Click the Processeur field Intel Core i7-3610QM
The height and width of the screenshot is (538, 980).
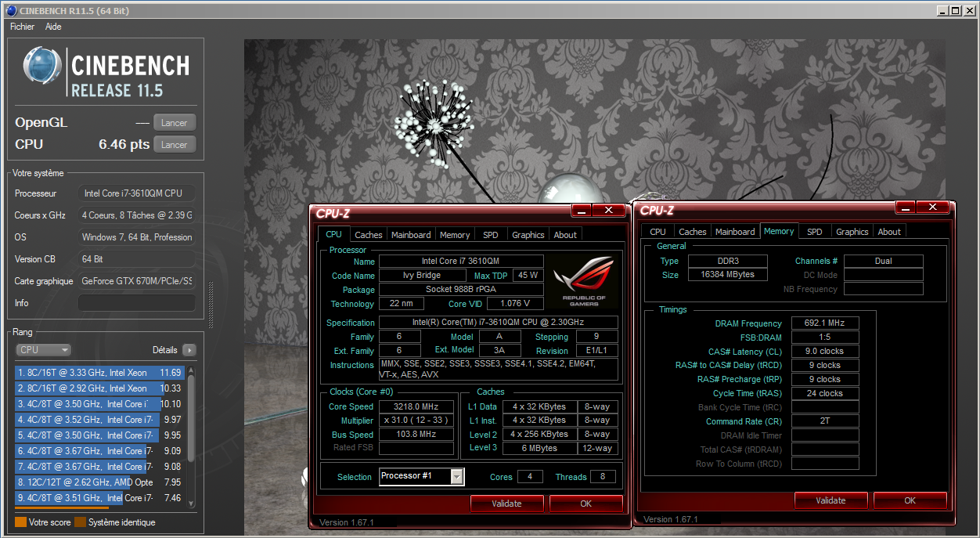[137, 193]
